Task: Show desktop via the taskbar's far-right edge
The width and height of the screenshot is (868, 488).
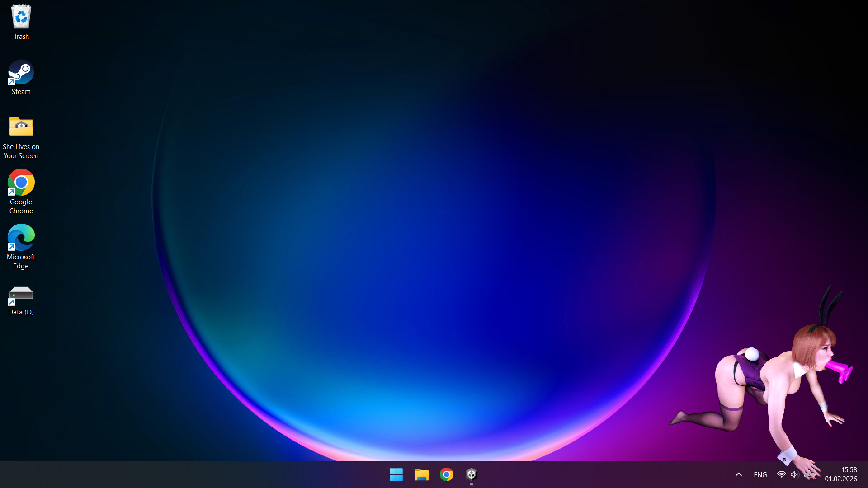Action: (x=867, y=474)
